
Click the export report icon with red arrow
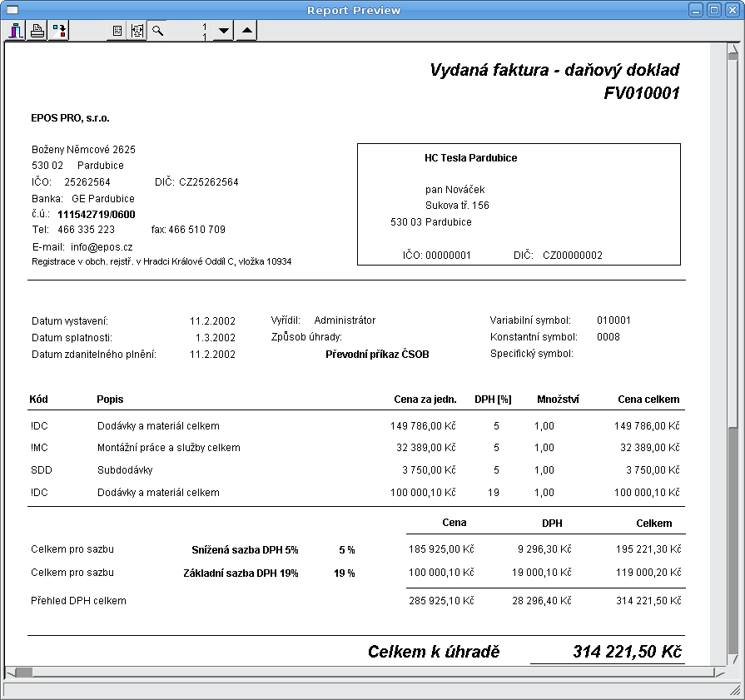(58, 32)
